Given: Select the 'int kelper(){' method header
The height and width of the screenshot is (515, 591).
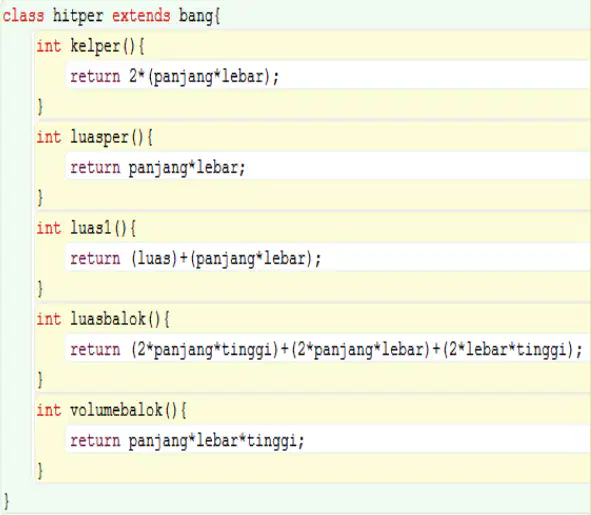Looking at the screenshot, I should [90, 46].
